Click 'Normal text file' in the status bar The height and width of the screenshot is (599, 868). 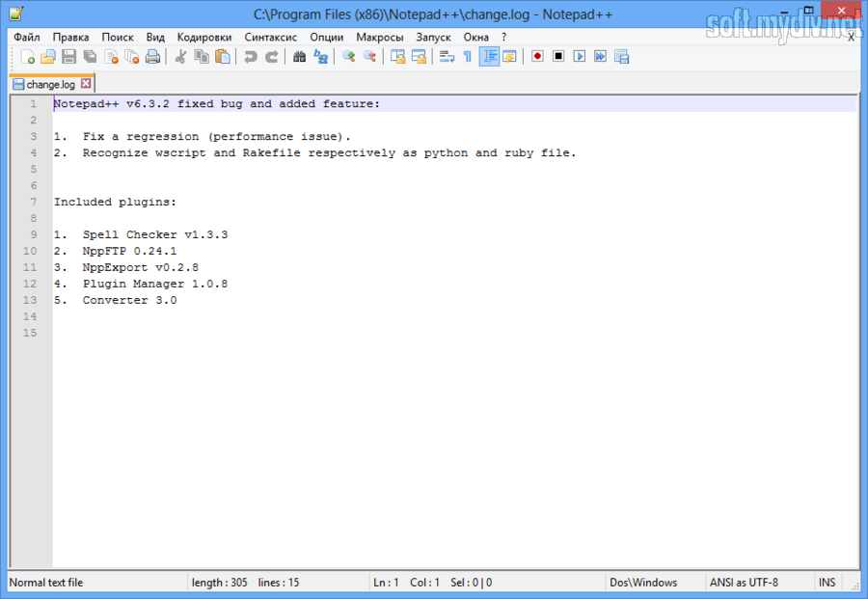pyautogui.click(x=46, y=583)
